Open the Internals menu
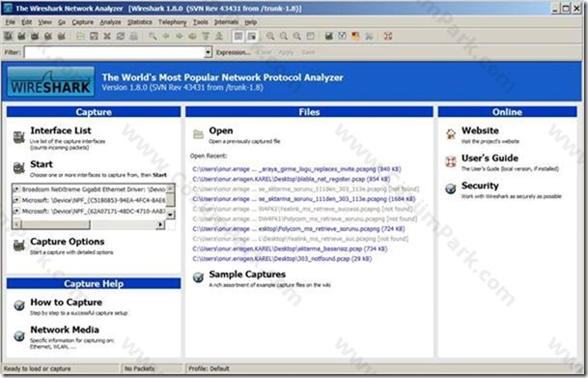Image resolution: width=588 pixels, height=378 pixels. coord(226,22)
